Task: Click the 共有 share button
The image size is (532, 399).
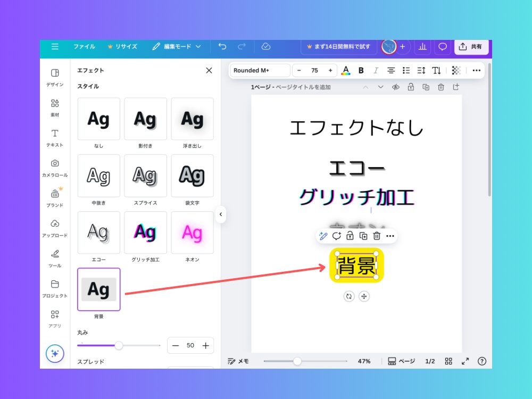Action: (471, 47)
